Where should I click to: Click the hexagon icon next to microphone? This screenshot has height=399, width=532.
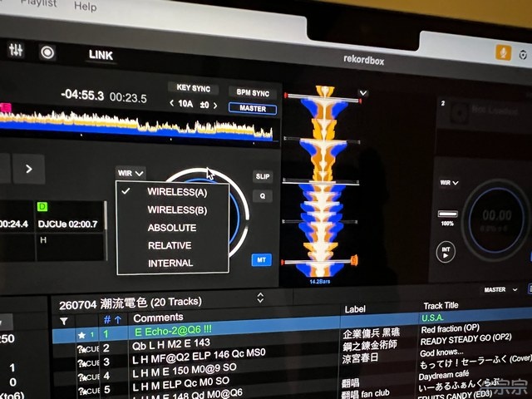[x=523, y=55]
